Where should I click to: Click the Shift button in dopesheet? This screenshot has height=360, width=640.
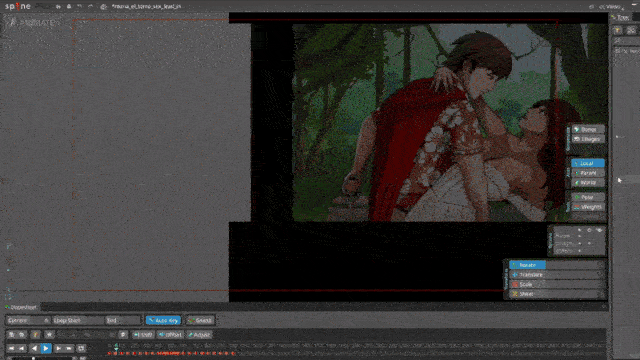click(x=143, y=335)
